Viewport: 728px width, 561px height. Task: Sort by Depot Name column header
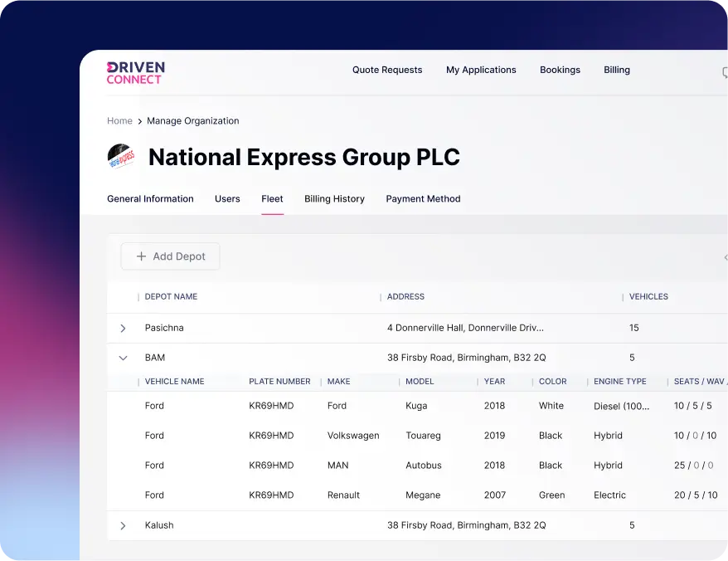click(x=171, y=296)
